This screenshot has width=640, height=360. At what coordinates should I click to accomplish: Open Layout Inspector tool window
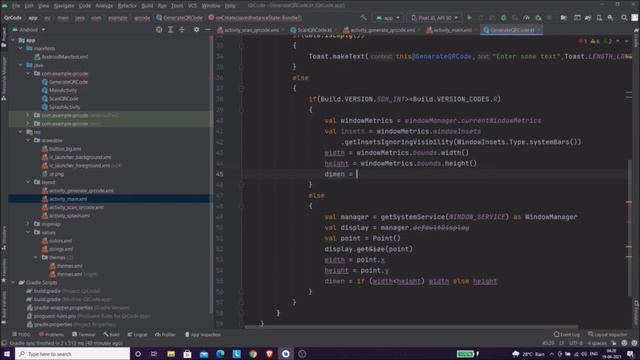pos(607,334)
